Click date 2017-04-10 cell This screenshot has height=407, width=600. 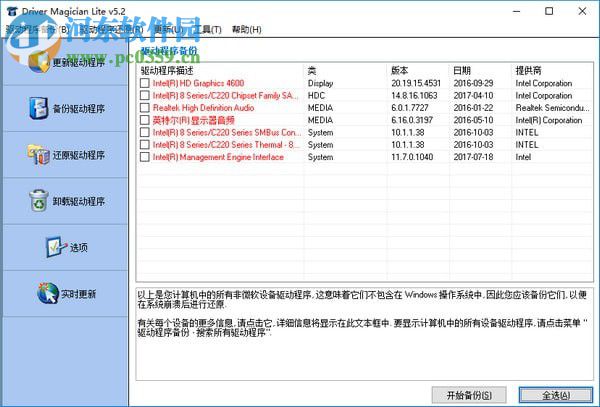[473, 95]
